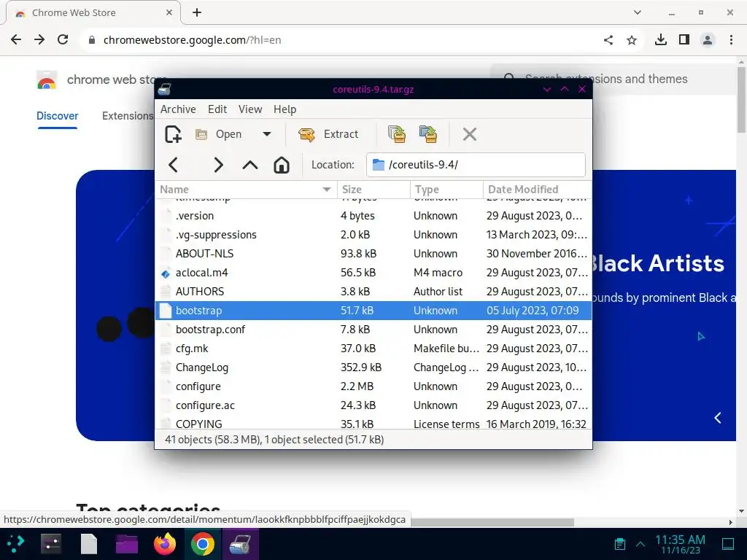Select the .version file row
Screen dimensions: 747x560
pyautogui.click(x=373, y=216)
